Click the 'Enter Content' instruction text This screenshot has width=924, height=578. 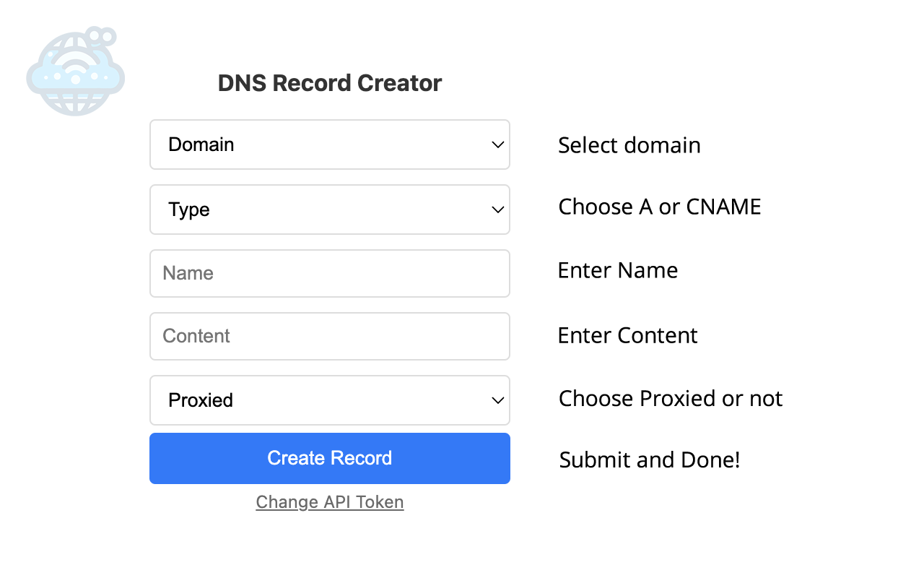point(628,335)
